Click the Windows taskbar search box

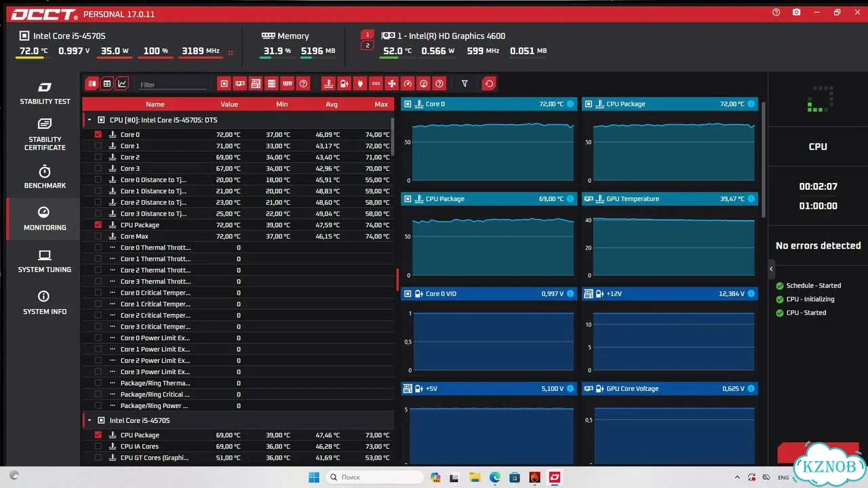click(374, 477)
